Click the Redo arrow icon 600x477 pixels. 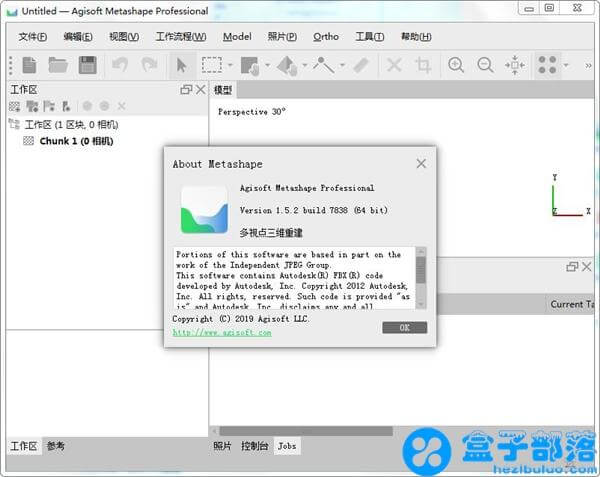pos(149,65)
